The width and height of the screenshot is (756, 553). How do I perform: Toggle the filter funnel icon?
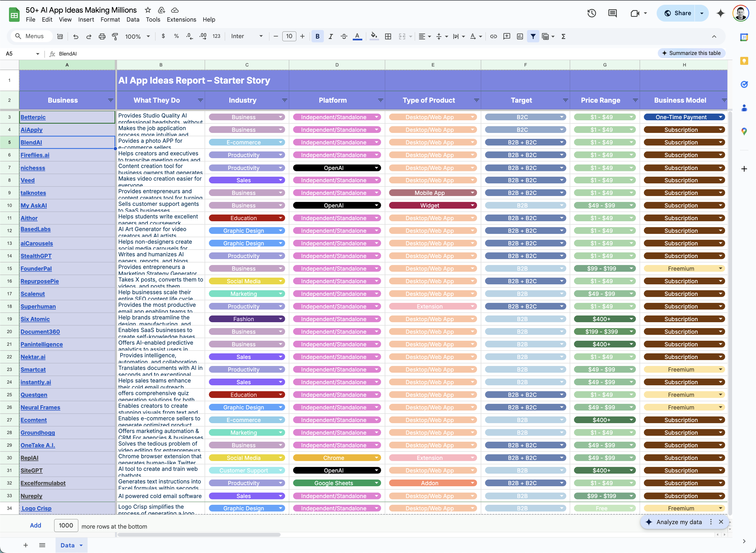pyautogui.click(x=533, y=36)
